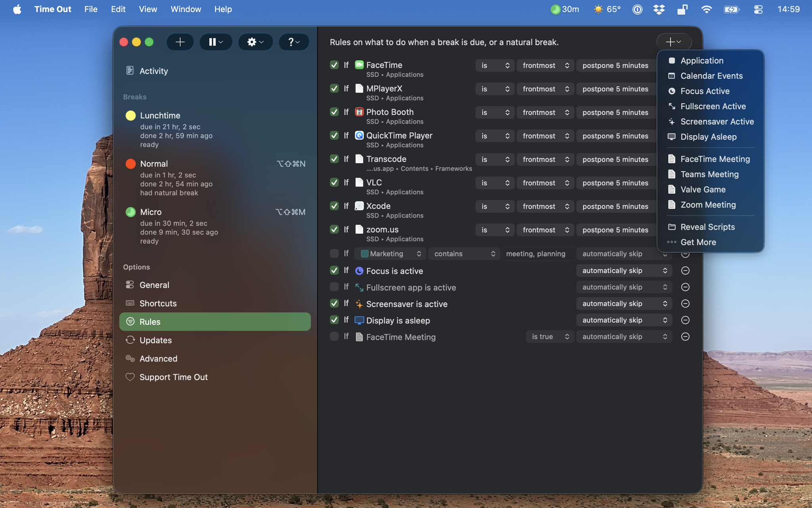Open the 'is true' dropdown for FaceTime Meeting
The width and height of the screenshot is (812, 508).
(x=550, y=337)
